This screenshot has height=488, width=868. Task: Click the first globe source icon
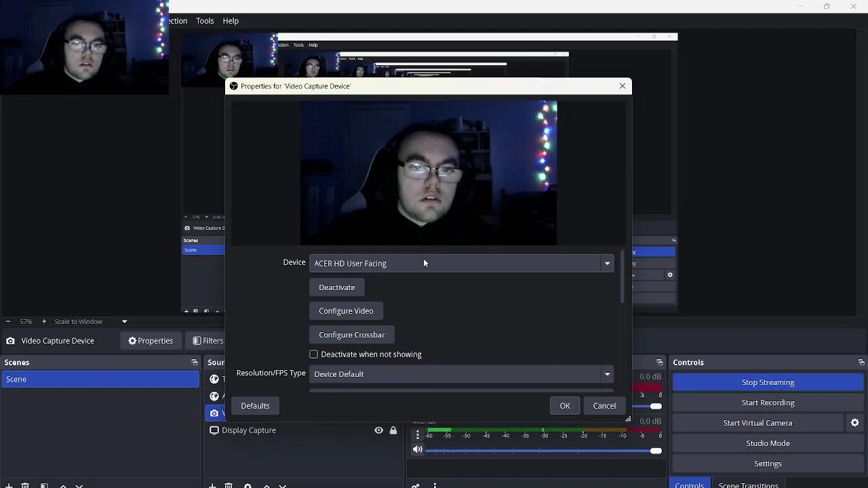[x=214, y=380]
